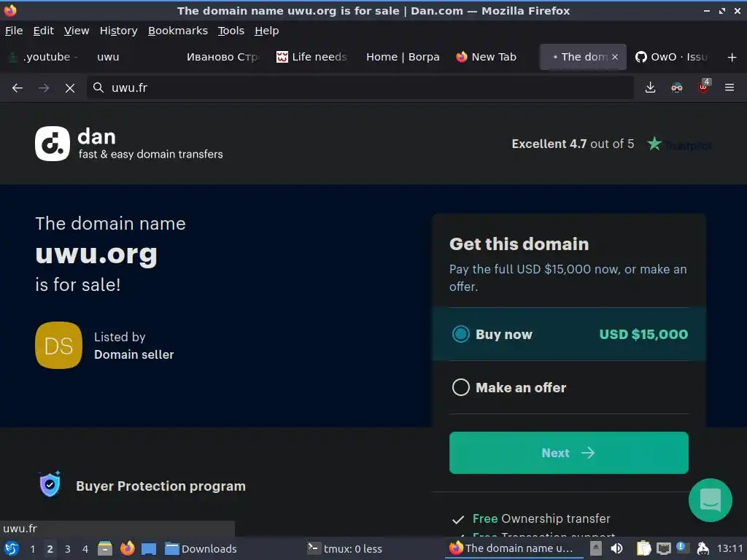Click the tray icon next to clock
Image resolution: width=747 pixels, height=560 pixels.
[x=703, y=548]
